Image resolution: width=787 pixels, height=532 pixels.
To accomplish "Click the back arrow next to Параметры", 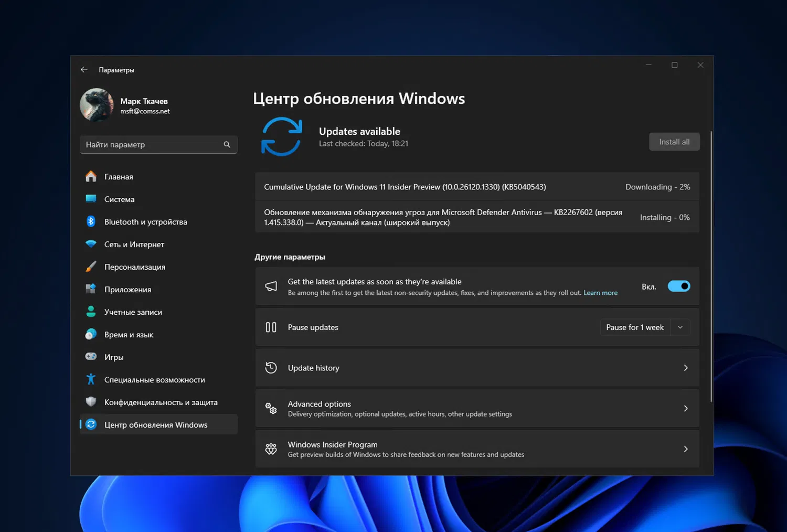I will (x=84, y=70).
